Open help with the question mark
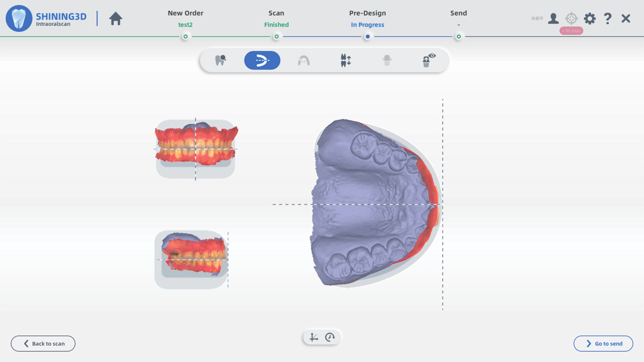The height and width of the screenshot is (362, 644). [x=608, y=19]
